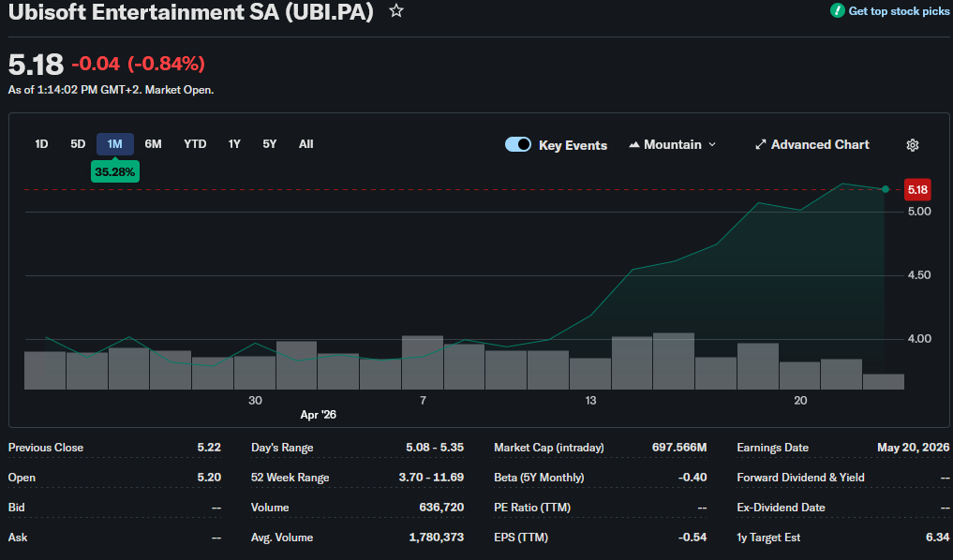Click the Ex-Dividend Date label
Viewport: 953px width, 560px height.
[781, 508]
